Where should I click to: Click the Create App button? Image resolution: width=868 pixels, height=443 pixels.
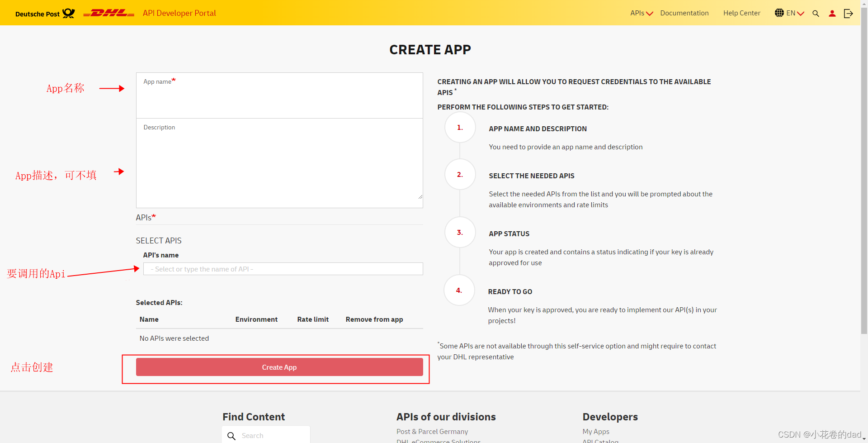click(x=279, y=367)
